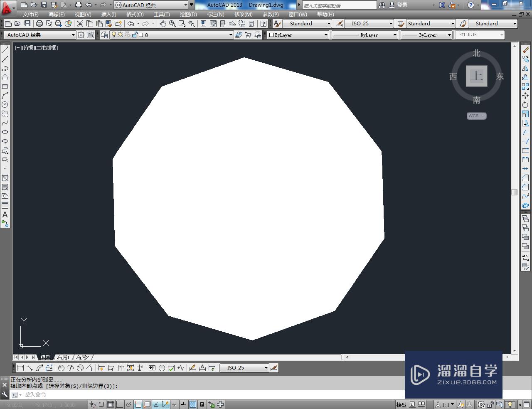Toggle Ortho Mode in the status bar
The image size is (532, 409).
coord(120,404)
